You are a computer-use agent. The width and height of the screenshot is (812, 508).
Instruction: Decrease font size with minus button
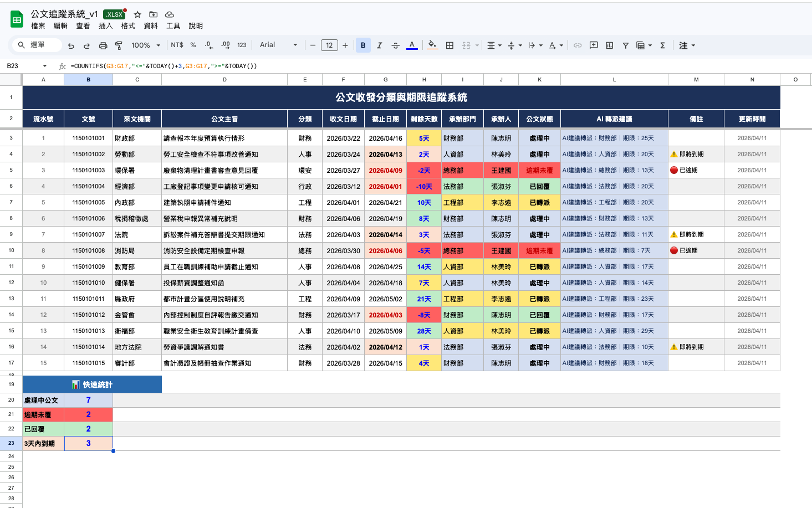pos(313,45)
